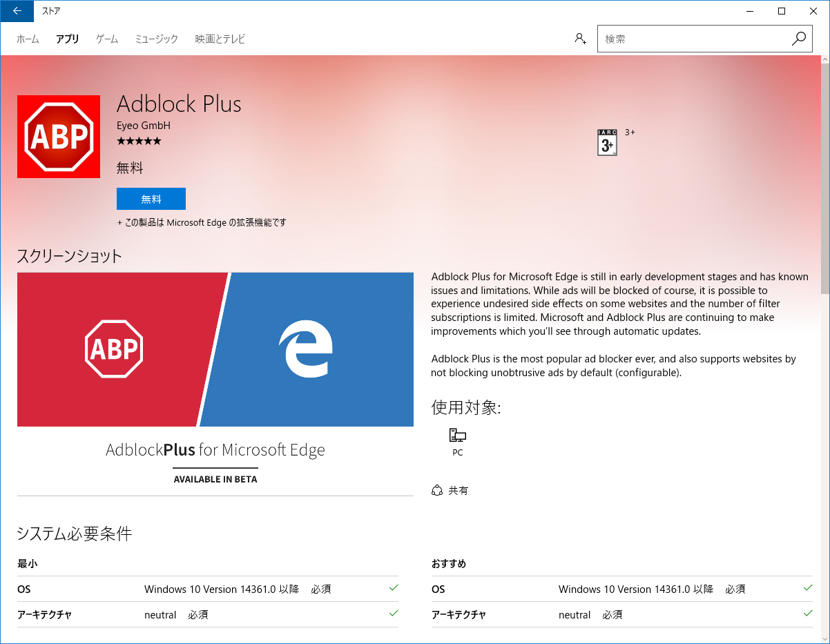The height and width of the screenshot is (644, 830).
Task: Click the Eyeo GmbH publisher link
Action: coord(144,126)
